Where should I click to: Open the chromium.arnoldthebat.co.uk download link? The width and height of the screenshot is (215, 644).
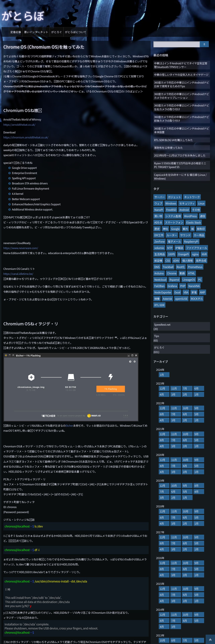click(x=26, y=137)
